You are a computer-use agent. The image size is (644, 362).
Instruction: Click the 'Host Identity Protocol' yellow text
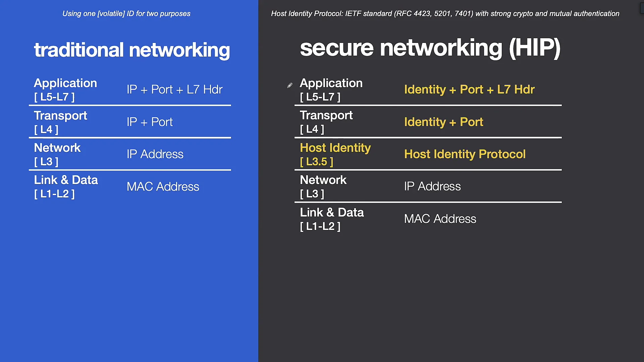[x=465, y=154]
